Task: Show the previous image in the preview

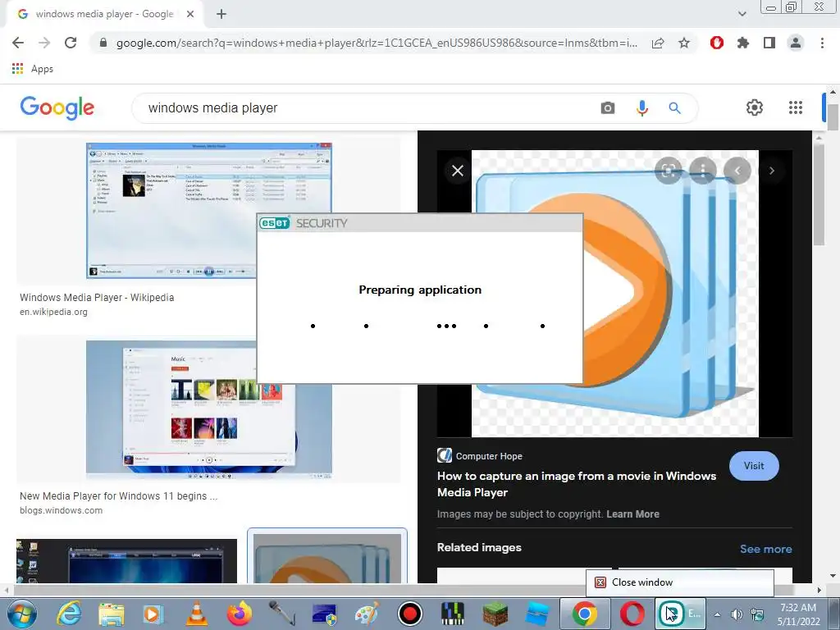Action: point(737,171)
